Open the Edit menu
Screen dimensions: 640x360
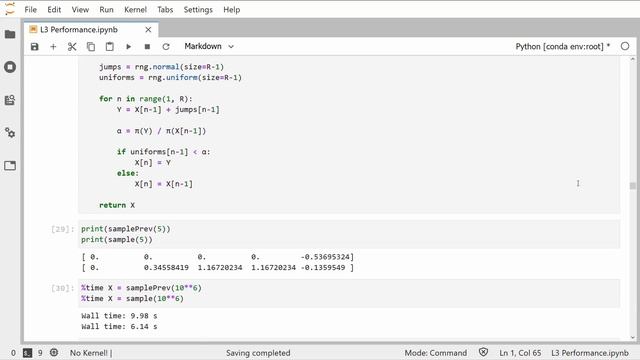tap(54, 9)
